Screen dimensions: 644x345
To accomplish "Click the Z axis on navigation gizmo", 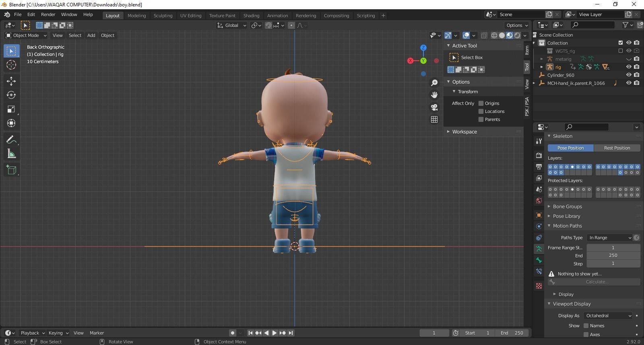I will tap(423, 47).
